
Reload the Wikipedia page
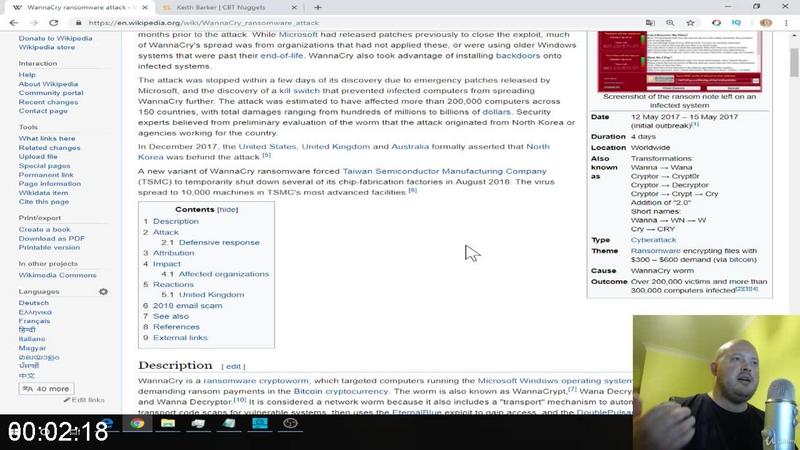click(x=54, y=23)
